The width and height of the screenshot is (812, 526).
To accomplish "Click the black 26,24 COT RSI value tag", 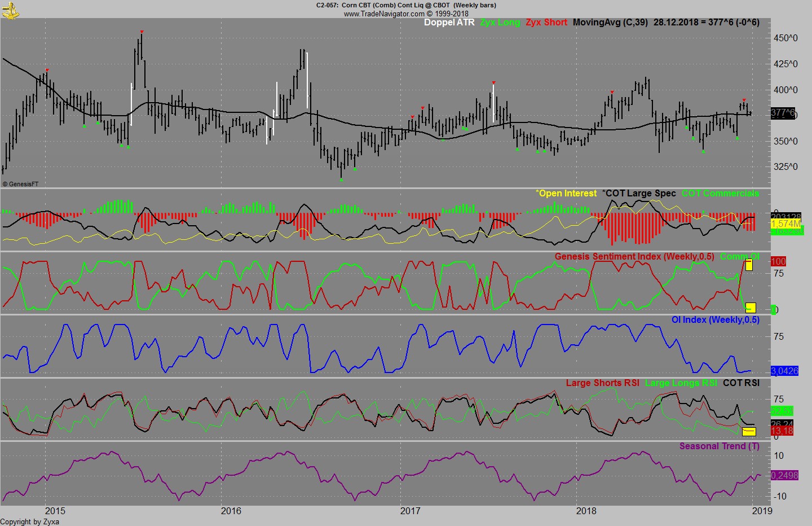I will 782,424.
